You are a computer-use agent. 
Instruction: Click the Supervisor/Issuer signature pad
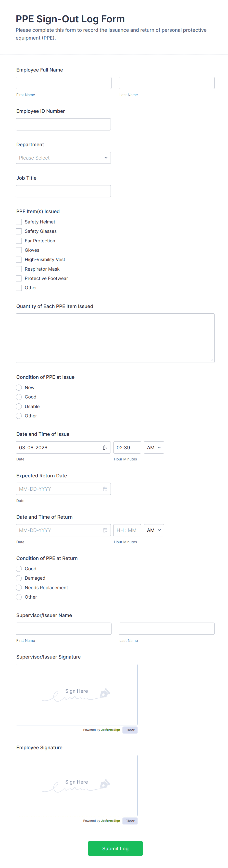(x=77, y=694)
